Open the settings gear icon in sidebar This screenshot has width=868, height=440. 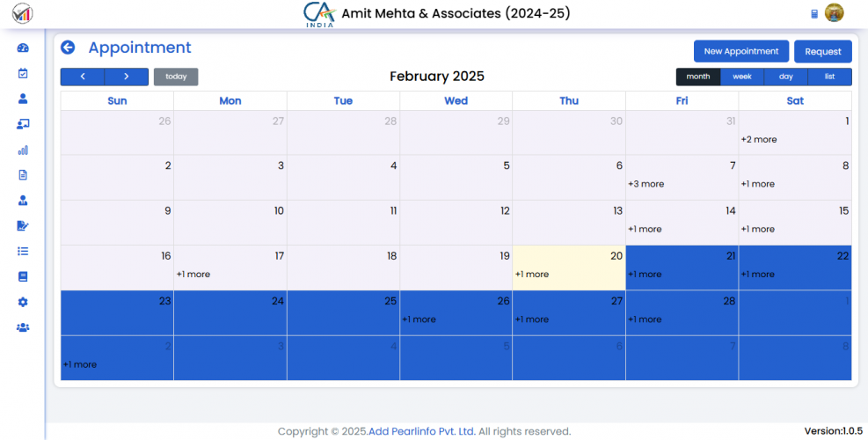click(x=23, y=302)
